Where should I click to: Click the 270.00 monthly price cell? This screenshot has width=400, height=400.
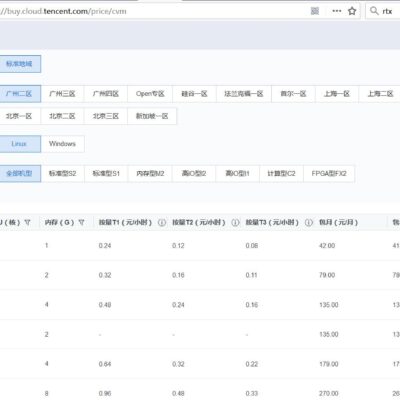(329, 394)
